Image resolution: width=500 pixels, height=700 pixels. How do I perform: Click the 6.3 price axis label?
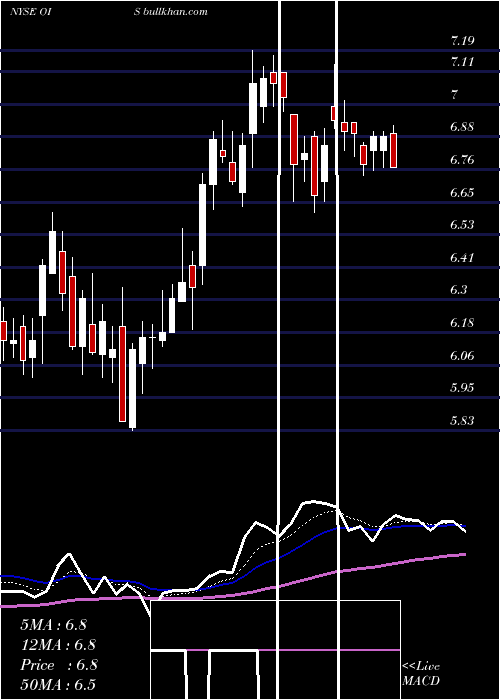pos(459,290)
